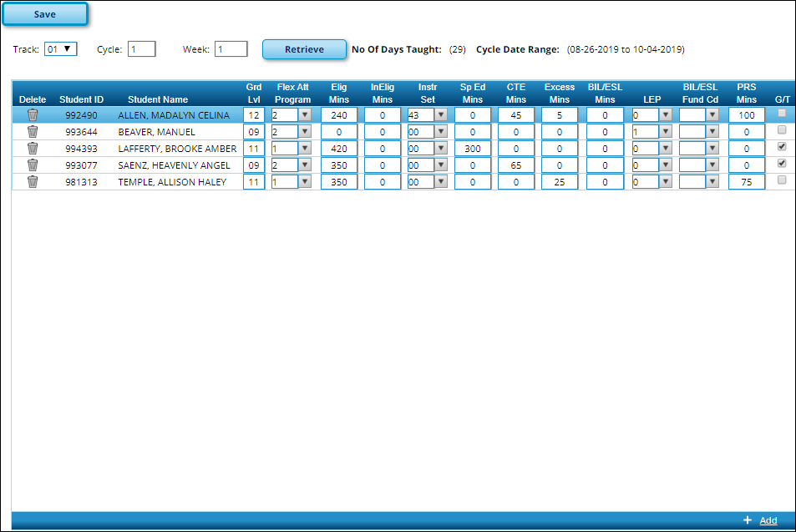Click the Retrieve button
This screenshot has width=796, height=532.
[304, 49]
